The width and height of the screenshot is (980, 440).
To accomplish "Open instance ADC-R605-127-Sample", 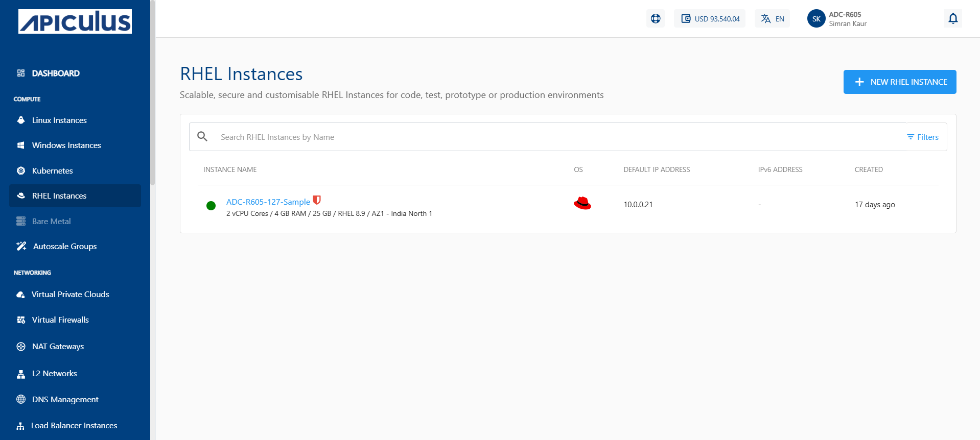I will [x=268, y=202].
